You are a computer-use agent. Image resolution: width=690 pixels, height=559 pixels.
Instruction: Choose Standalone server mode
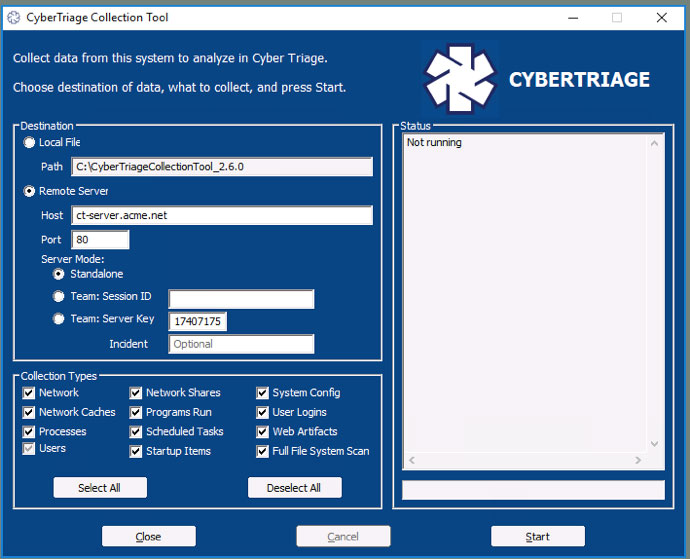pos(59,274)
